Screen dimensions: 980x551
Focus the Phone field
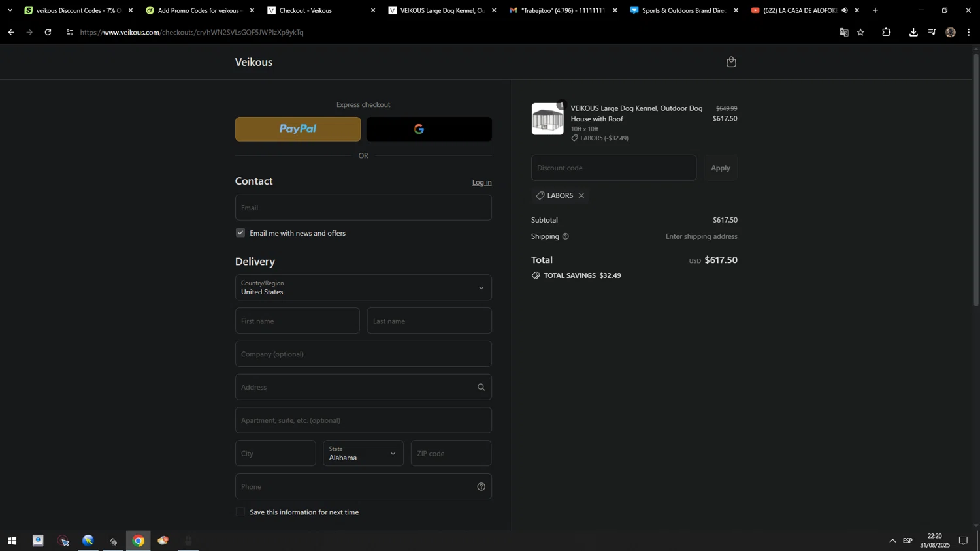(x=363, y=486)
